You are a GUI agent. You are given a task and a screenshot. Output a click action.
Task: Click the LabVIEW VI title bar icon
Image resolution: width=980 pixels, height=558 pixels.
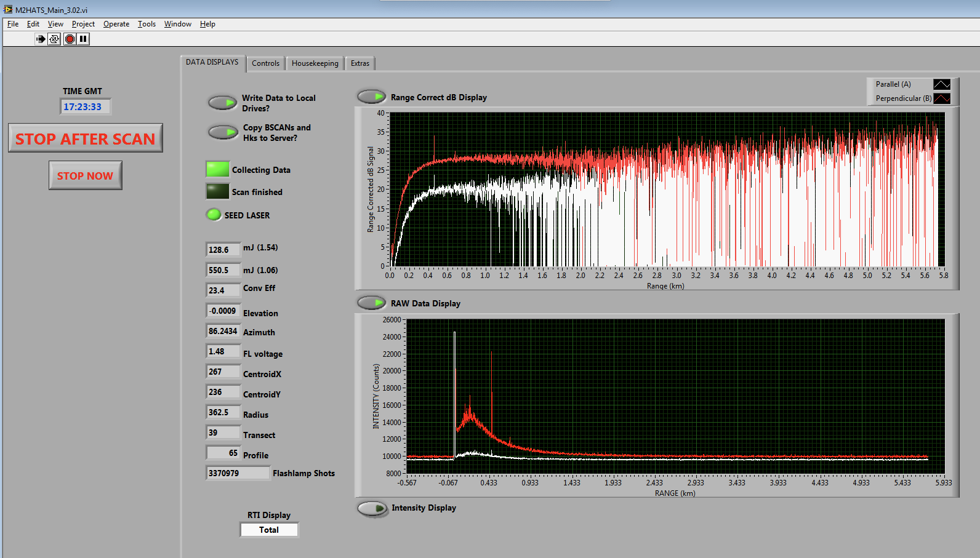(7, 9)
